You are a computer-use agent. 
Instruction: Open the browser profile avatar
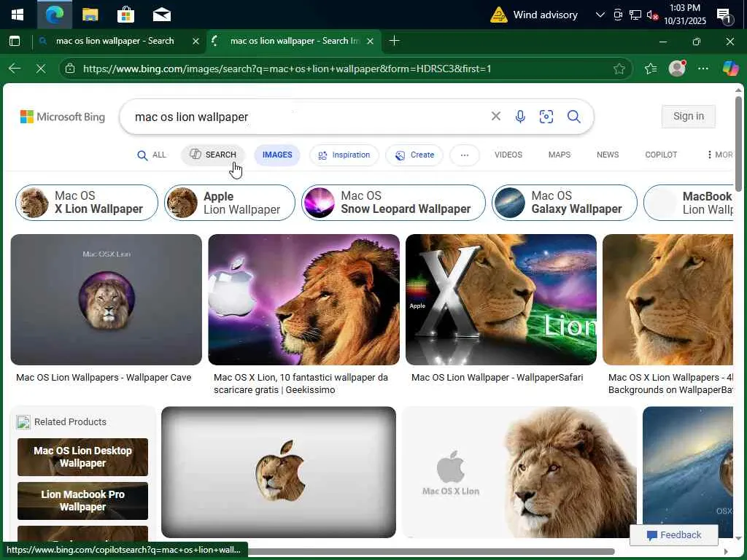pyautogui.click(x=677, y=69)
